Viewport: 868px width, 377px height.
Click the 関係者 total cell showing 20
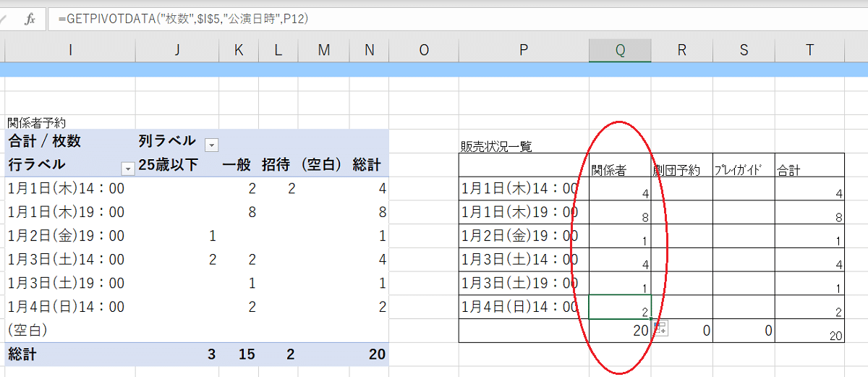pyautogui.click(x=620, y=331)
